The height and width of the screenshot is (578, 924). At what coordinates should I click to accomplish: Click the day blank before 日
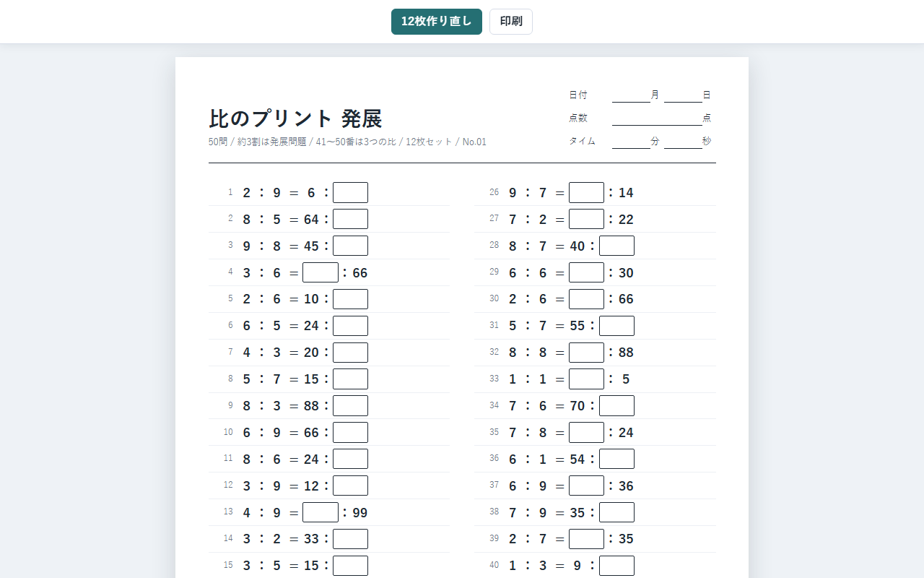683,95
